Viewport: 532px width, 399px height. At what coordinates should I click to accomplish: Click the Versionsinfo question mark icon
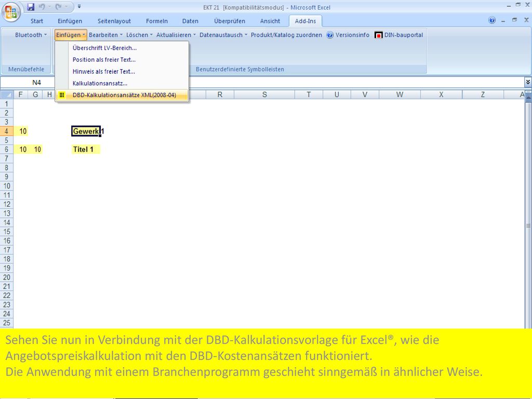(330, 35)
